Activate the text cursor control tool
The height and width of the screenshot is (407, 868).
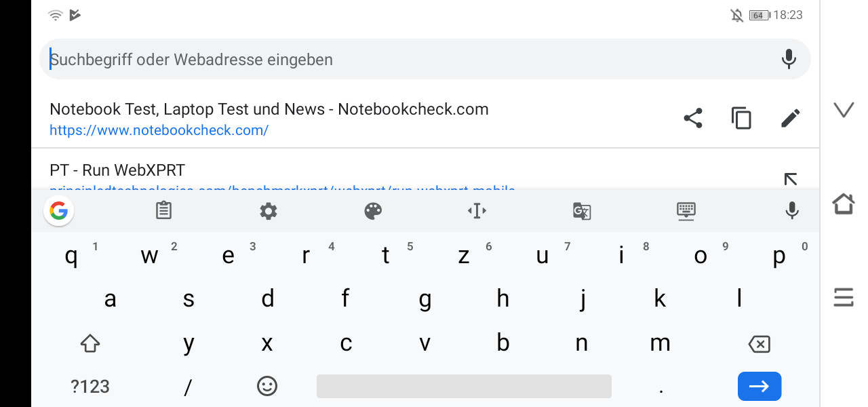tap(477, 211)
